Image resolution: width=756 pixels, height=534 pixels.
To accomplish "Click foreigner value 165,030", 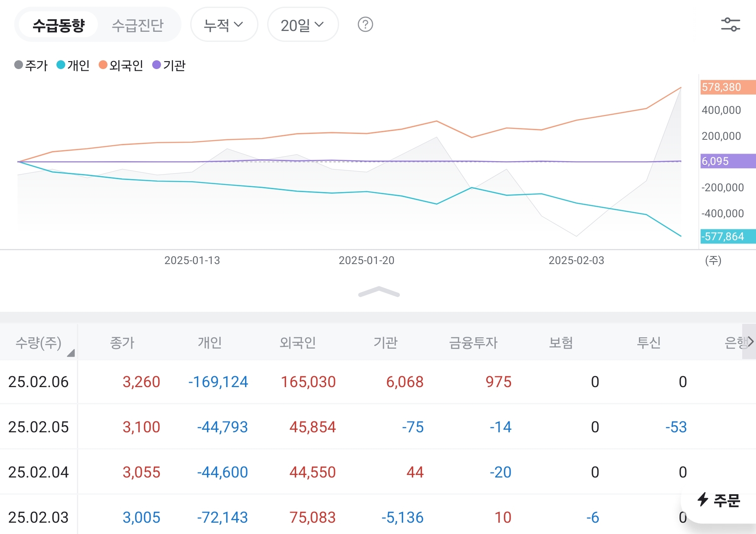I will pos(308,382).
